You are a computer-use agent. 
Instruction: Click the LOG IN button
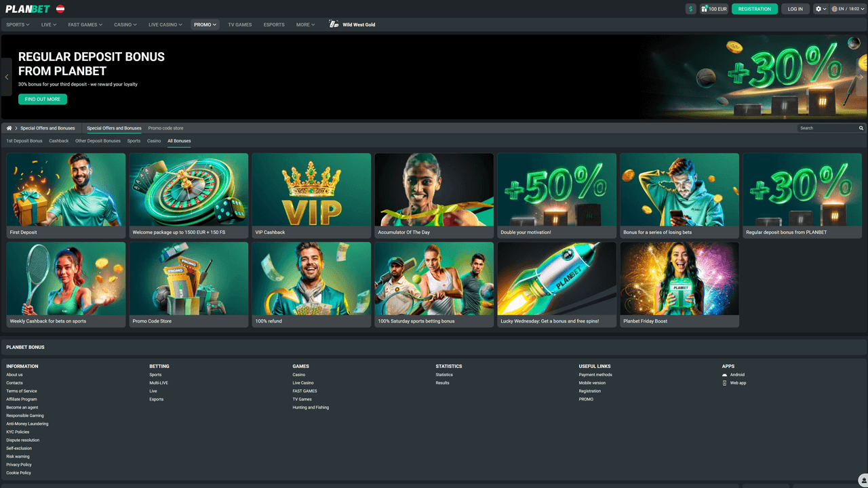pyautogui.click(x=795, y=9)
